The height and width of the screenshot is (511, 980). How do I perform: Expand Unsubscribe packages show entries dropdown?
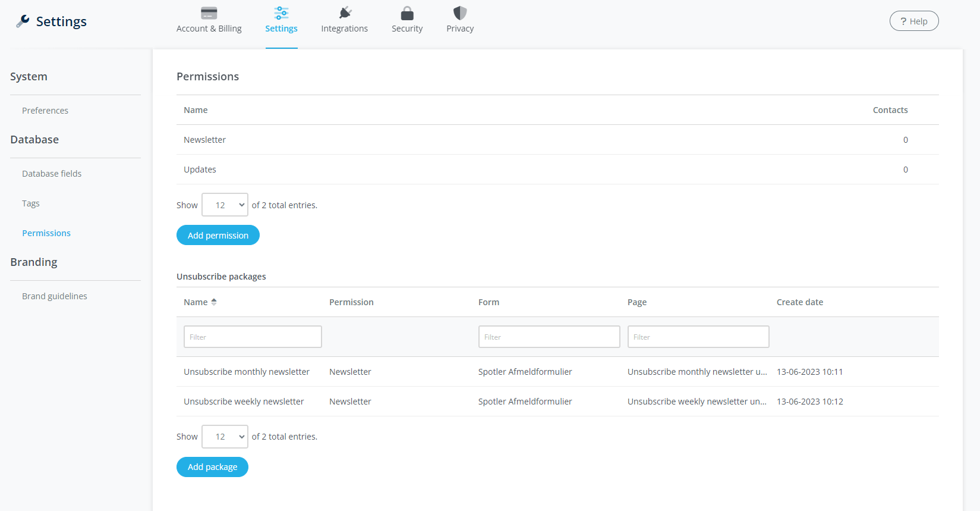point(225,437)
